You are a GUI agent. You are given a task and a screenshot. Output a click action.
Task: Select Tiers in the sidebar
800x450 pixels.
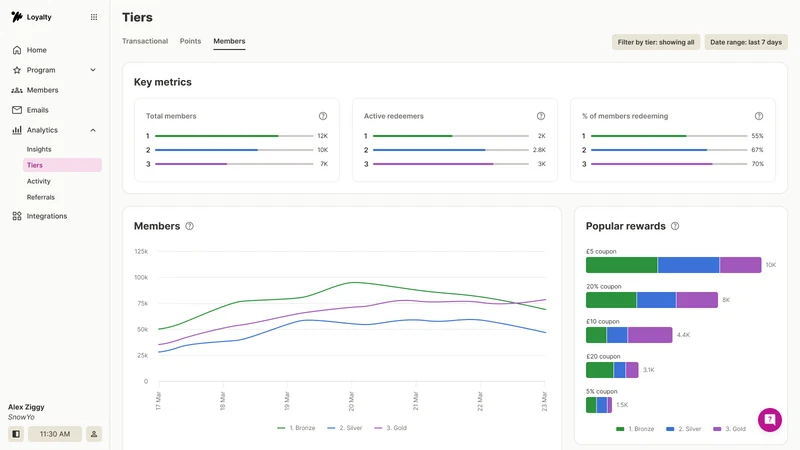(x=62, y=165)
